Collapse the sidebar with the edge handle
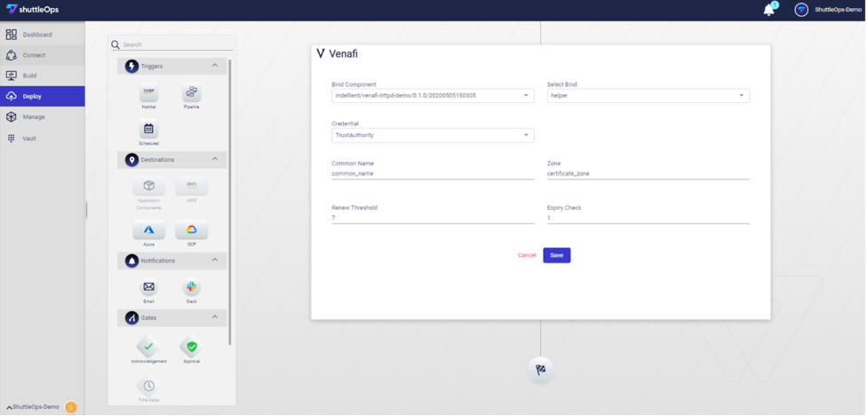Image resolution: width=868 pixels, height=416 pixels. (x=86, y=210)
